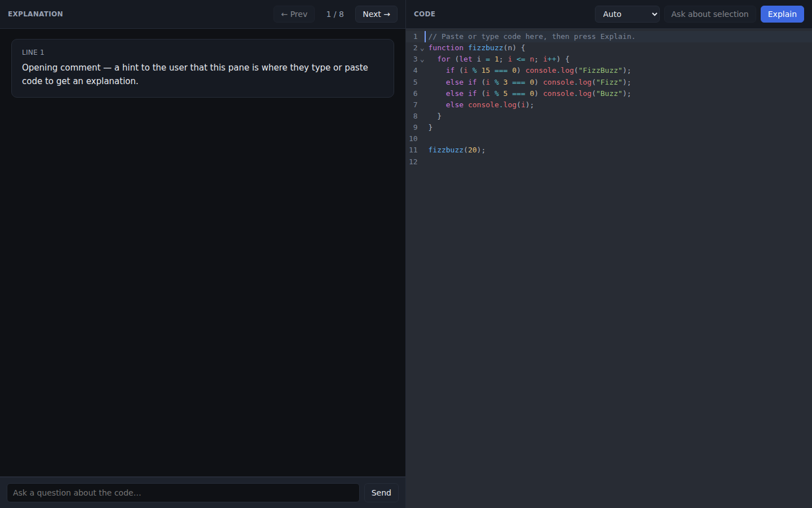Collapse the for loop fold arrow on line 3
Viewport: 812px width, 508px height.
click(422, 60)
